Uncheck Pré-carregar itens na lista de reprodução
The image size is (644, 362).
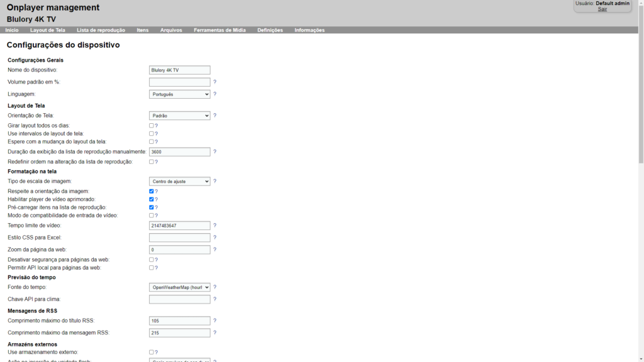click(x=151, y=207)
